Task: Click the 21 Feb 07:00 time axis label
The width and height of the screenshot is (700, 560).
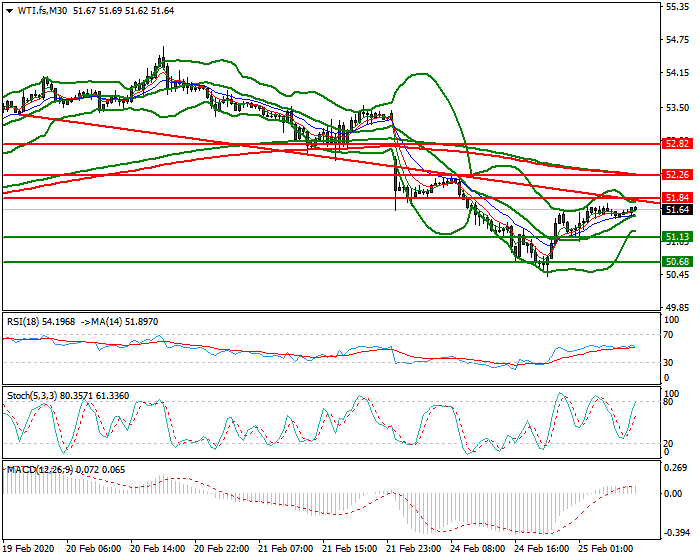Action: (x=286, y=549)
